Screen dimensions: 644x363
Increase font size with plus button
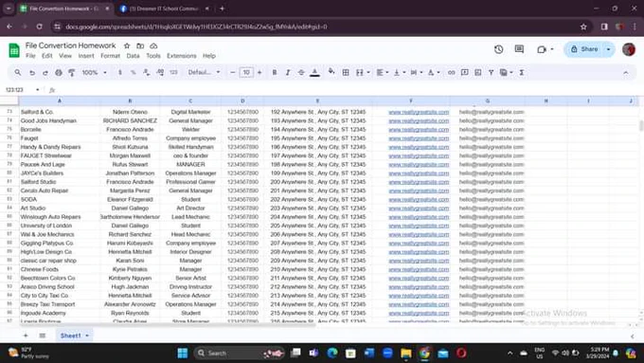pyautogui.click(x=259, y=72)
